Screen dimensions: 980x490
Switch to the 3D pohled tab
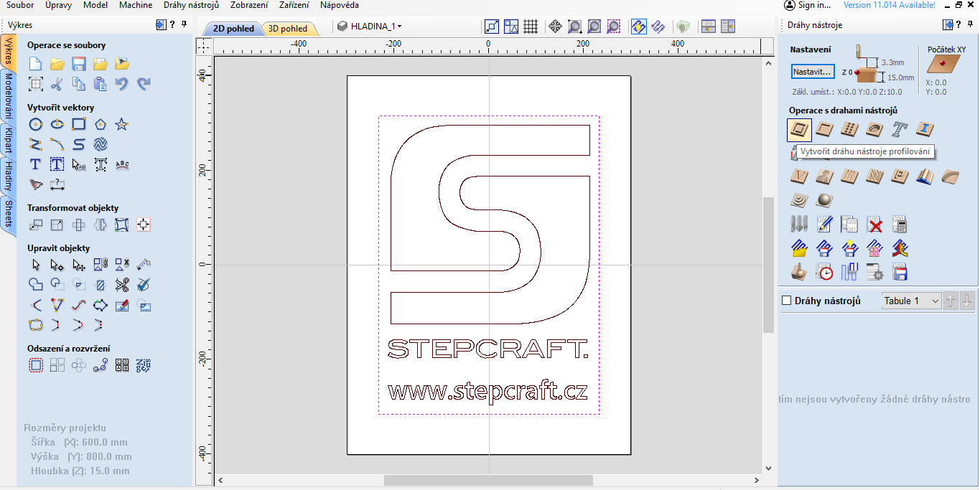[287, 29]
